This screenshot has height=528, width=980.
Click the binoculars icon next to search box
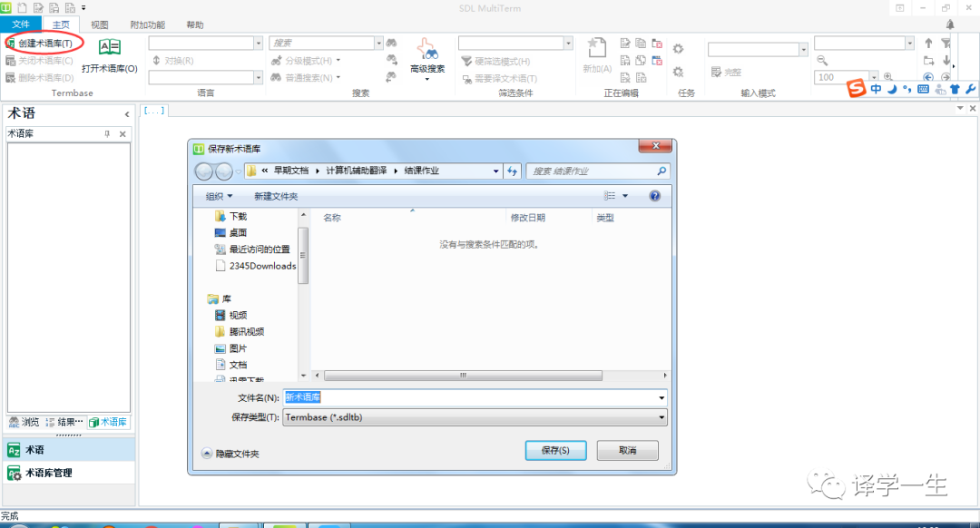pos(391,43)
